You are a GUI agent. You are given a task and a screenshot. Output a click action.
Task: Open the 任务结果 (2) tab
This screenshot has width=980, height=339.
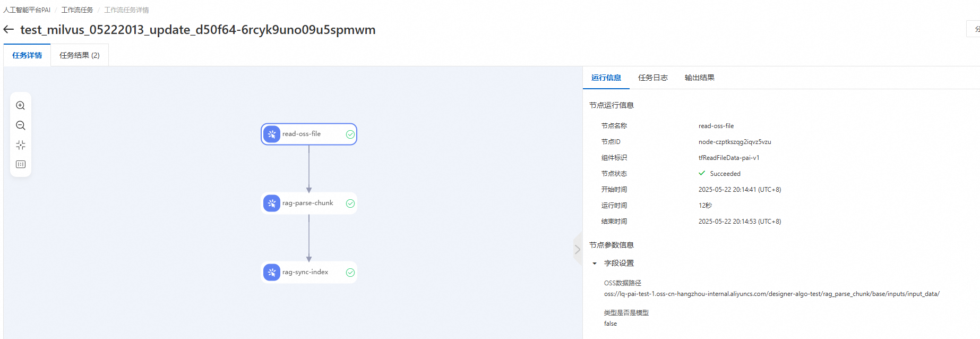pos(80,55)
